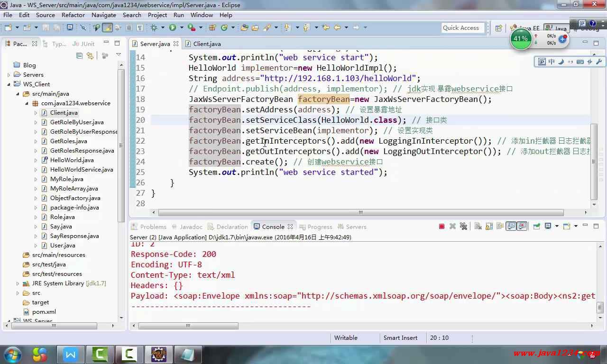Click the Open Perspective icon

pyautogui.click(x=498, y=28)
